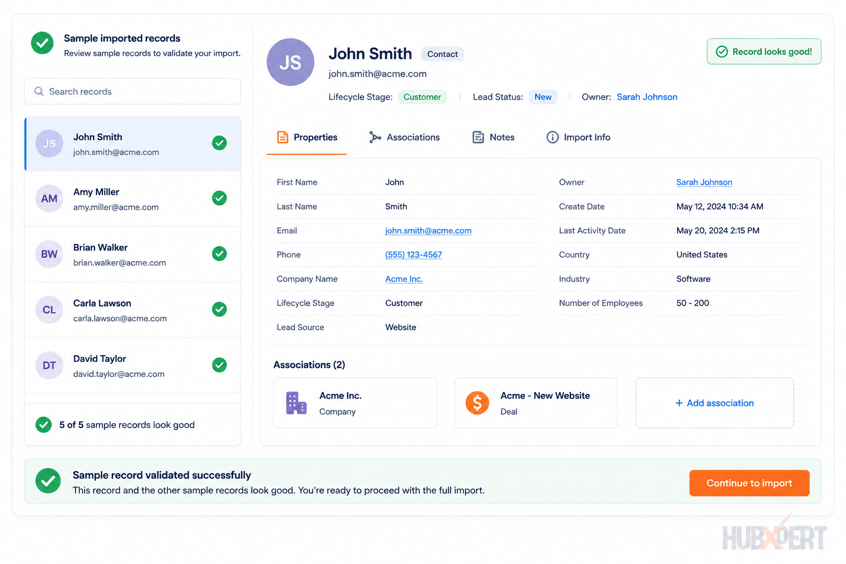Viewport: 846px width, 564px height.
Task: Switch to the Import Info tab
Action: click(x=578, y=138)
